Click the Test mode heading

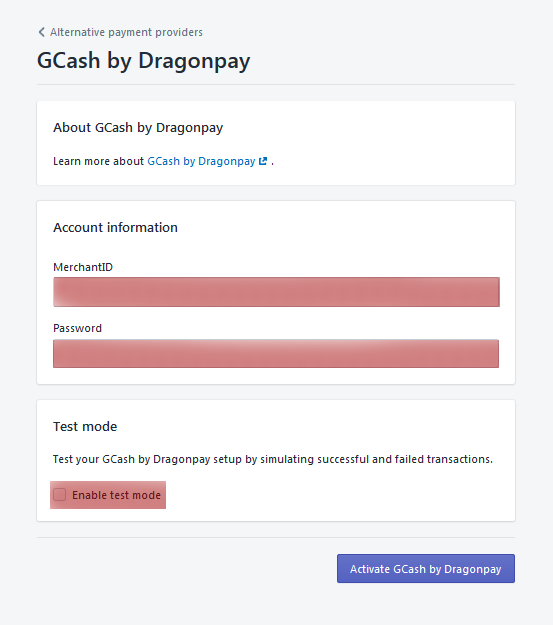click(x=85, y=426)
